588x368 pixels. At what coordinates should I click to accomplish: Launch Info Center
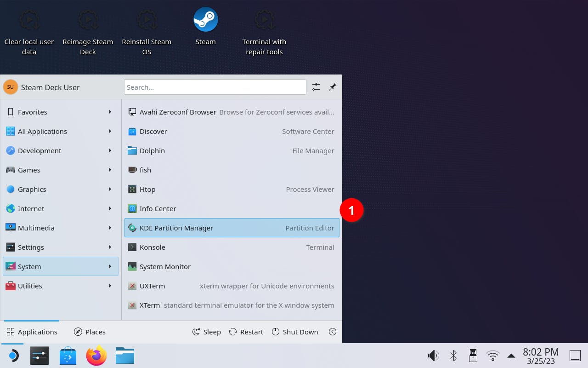[232, 208]
